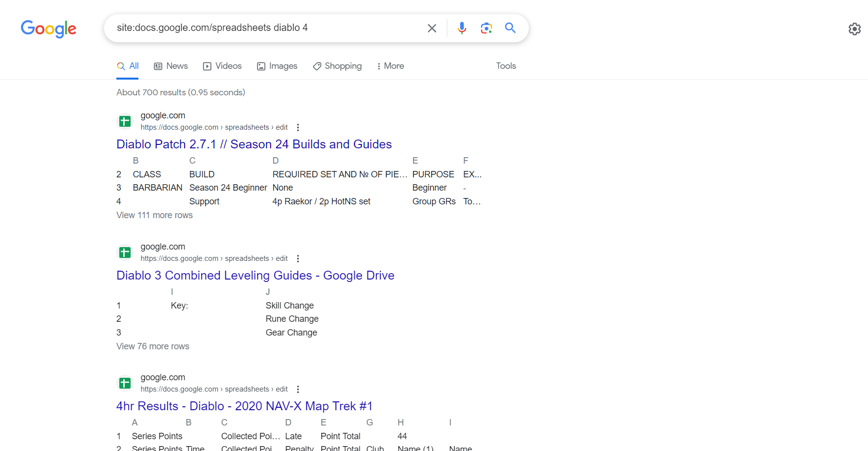This screenshot has width=868, height=451.
Task: Switch to the News tab
Action: click(171, 66)
